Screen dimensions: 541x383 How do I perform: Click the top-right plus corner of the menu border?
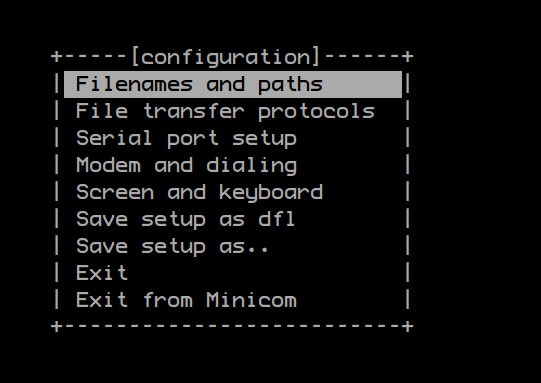coord(408,56)
